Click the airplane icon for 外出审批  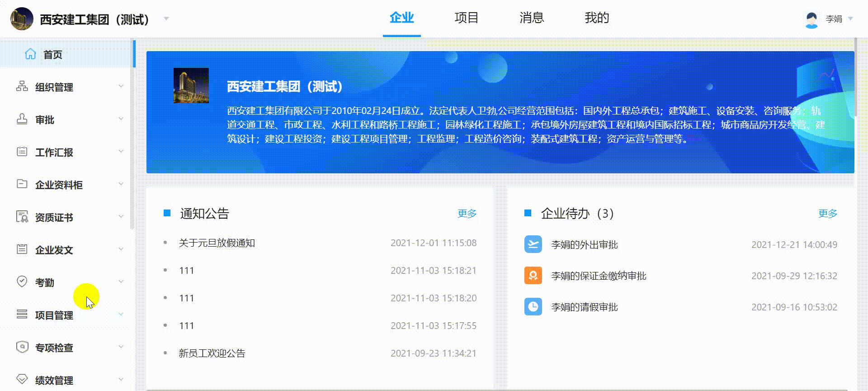[x=533, y=244]
